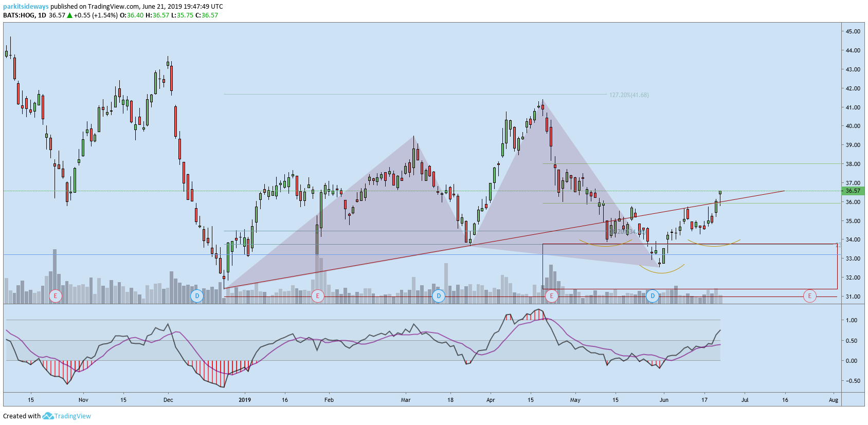Open the parkitsideways author profile link
Image resolution: width=868 pixels, height=425 pixels.
[x=26, y=7]
